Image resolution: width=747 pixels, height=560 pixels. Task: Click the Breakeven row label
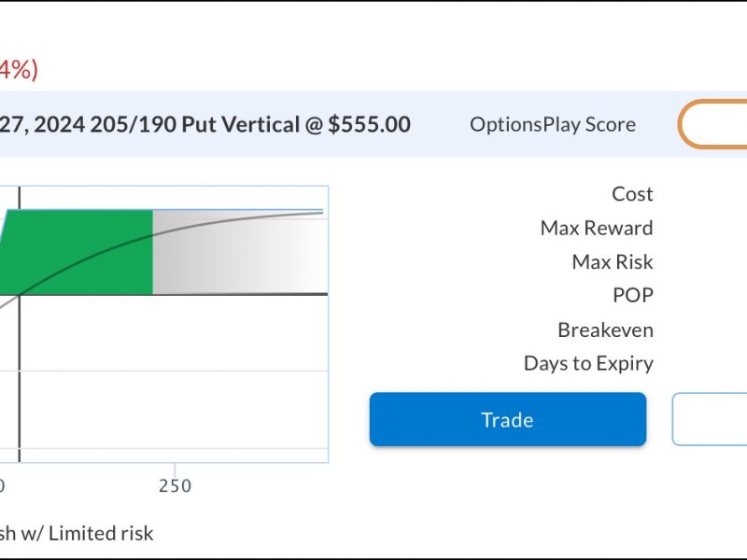[605, 330]
